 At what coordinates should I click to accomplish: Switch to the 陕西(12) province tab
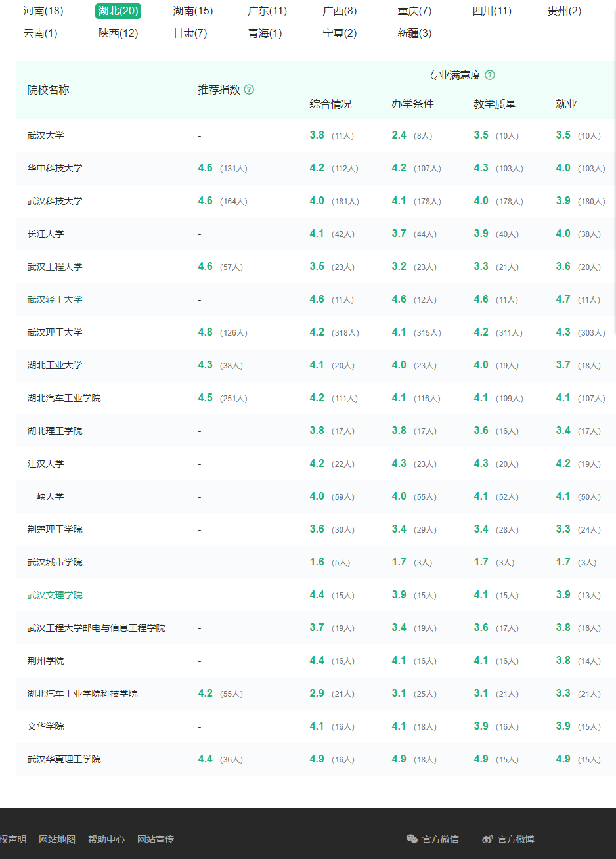pyautogui.click(x=118, y=33)
